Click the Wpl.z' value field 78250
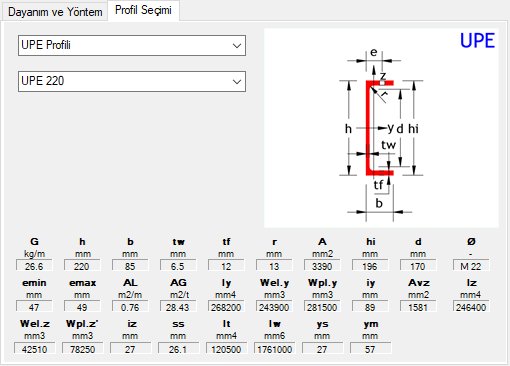The width and height of the screenshot is (510, 366). 83,349
